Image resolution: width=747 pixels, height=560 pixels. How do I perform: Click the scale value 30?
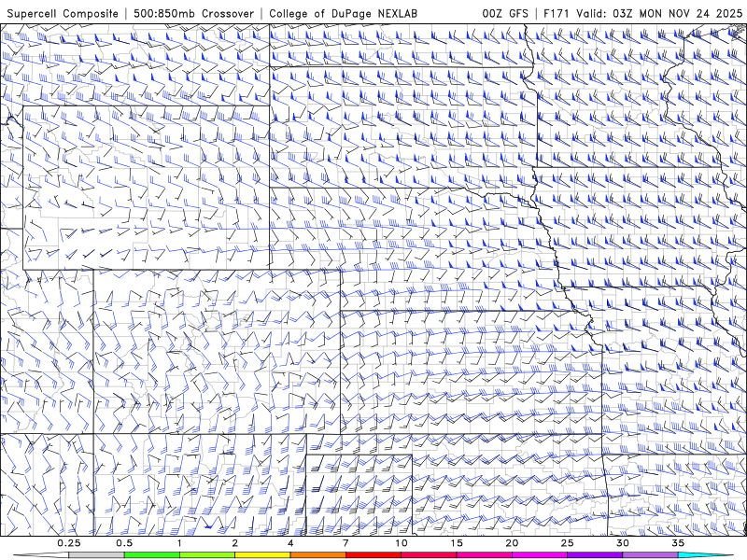622,543
